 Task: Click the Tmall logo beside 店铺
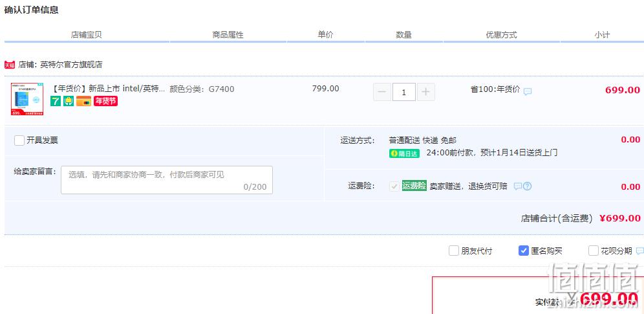coord(10,65)
